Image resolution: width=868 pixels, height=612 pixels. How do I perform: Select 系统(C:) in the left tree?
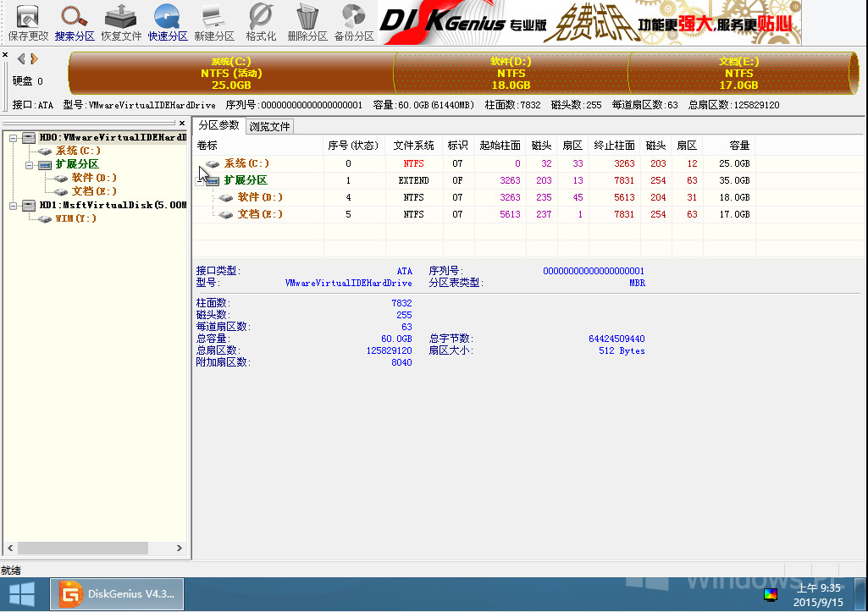78,151
